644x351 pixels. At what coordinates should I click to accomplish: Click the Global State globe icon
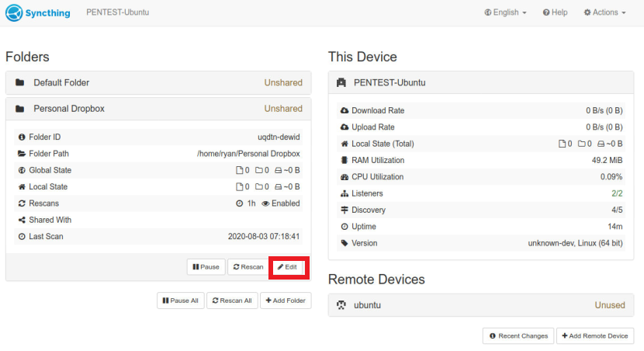[22, 170]
